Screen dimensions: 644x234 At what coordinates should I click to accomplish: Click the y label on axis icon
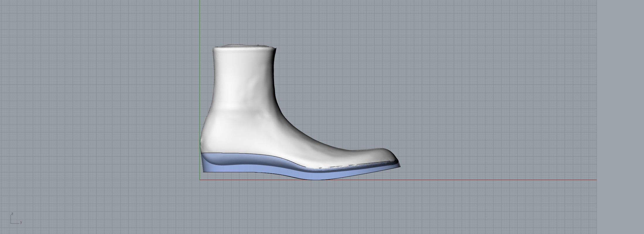pos(21,222)
